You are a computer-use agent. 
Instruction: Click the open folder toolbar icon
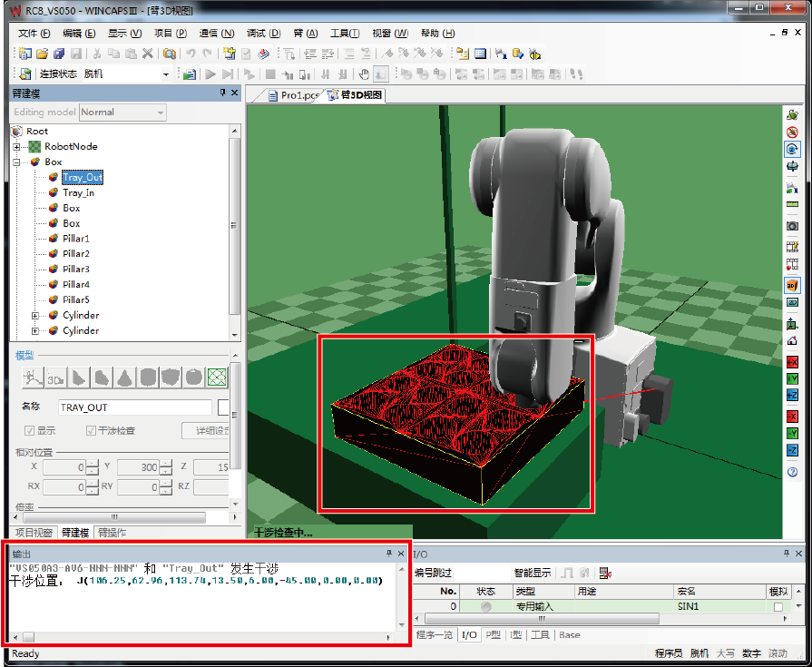pos(41,54)
